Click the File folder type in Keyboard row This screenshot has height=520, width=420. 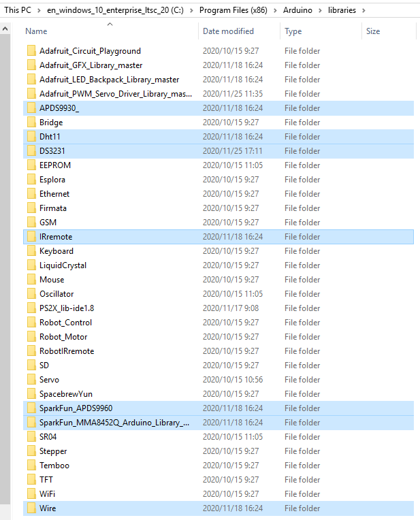point(302,251)
